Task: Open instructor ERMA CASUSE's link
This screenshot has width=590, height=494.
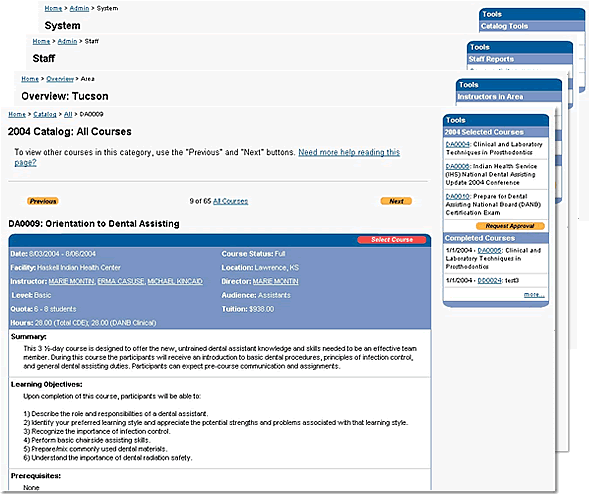Action: tap(121, 281)
